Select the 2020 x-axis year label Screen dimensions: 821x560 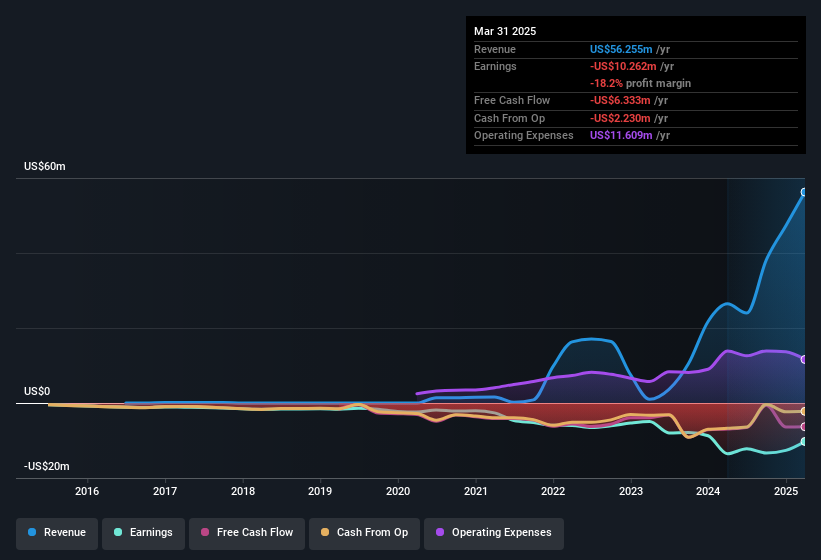pos(398,491)
